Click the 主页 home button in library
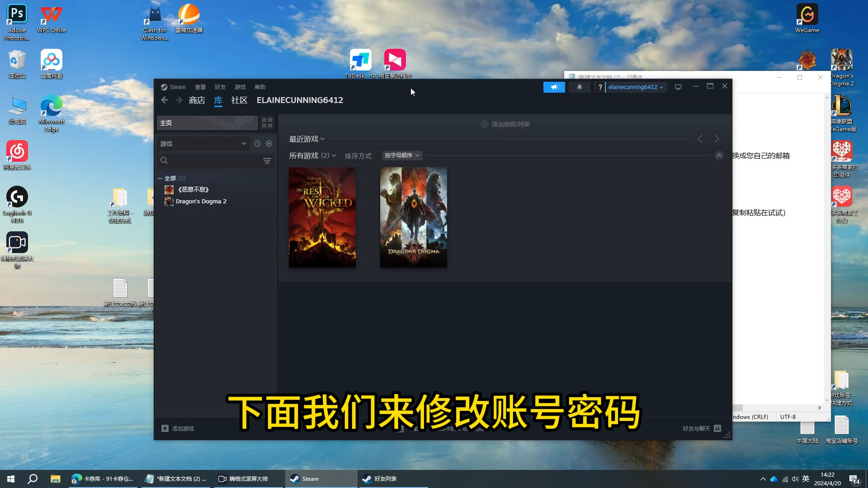 tap(207, 123)
